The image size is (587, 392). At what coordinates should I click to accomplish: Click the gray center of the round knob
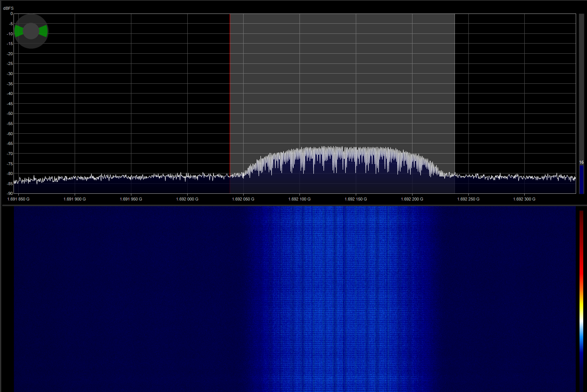click(31, 31)
